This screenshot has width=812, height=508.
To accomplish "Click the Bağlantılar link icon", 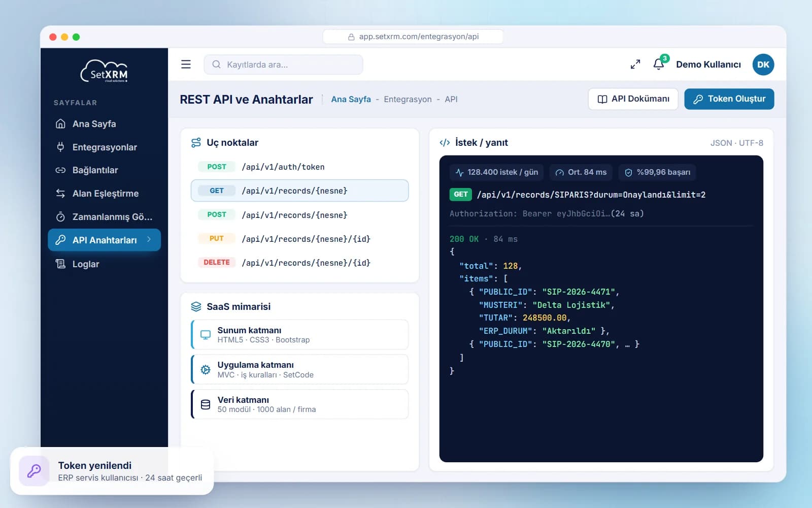I will pyautogui.click(x=60, y=170).
